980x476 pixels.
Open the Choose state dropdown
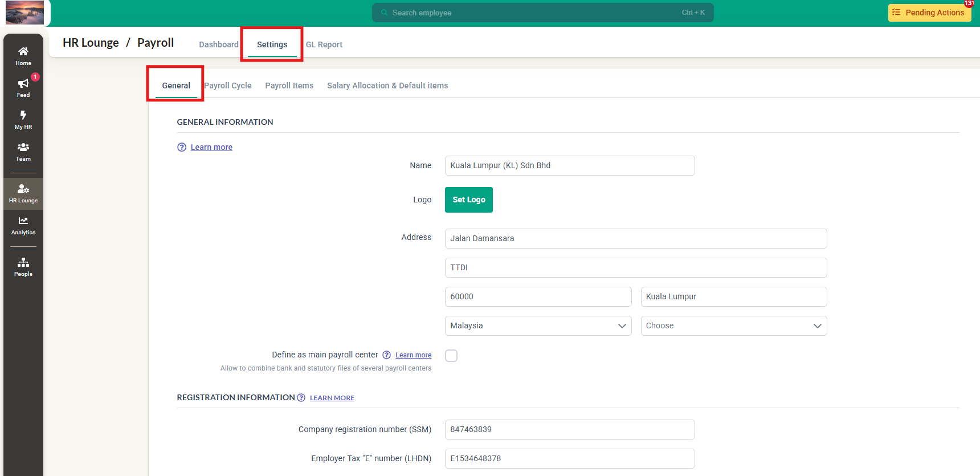[733, 326]
